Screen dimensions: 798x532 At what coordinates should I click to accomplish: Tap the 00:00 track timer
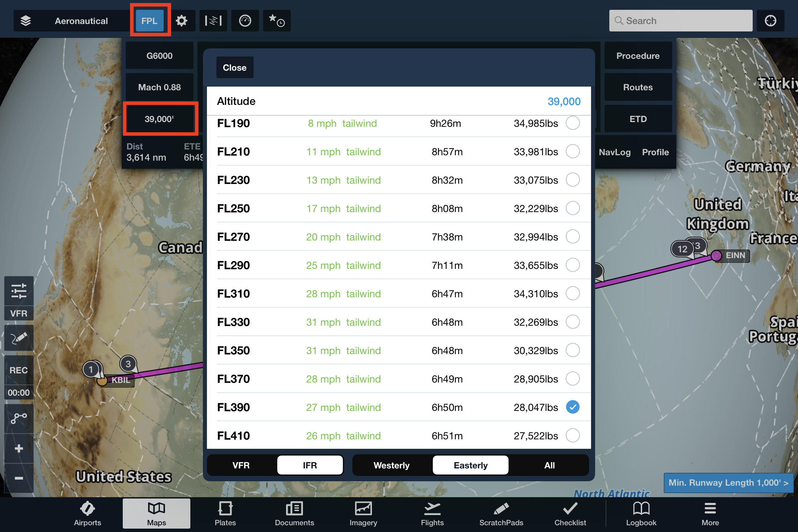pos(19,393)
